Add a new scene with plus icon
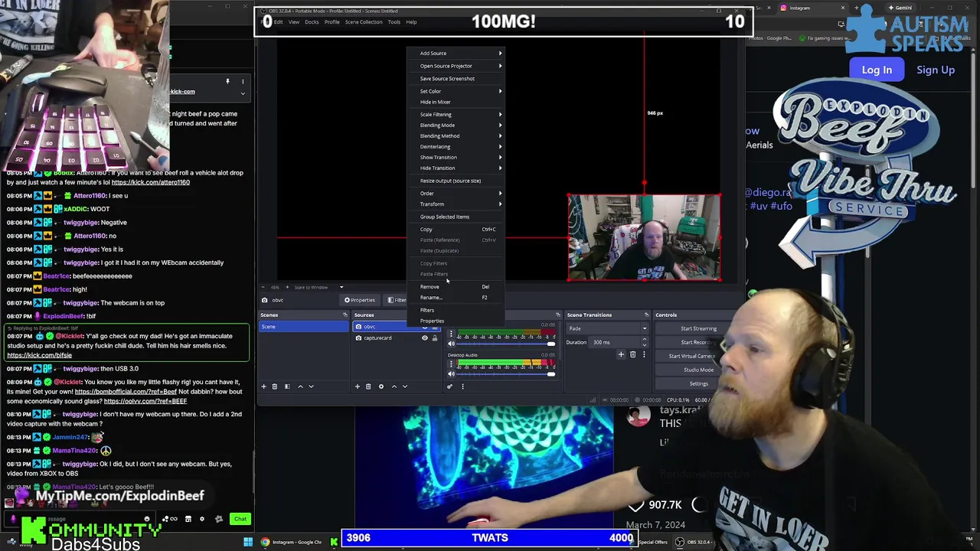Image resolution: width=980 pixels, height=551 pixels. [264, 386]
